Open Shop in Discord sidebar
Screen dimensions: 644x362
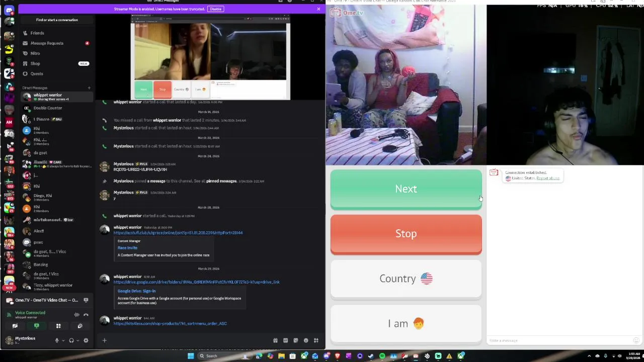coord(35,63)
